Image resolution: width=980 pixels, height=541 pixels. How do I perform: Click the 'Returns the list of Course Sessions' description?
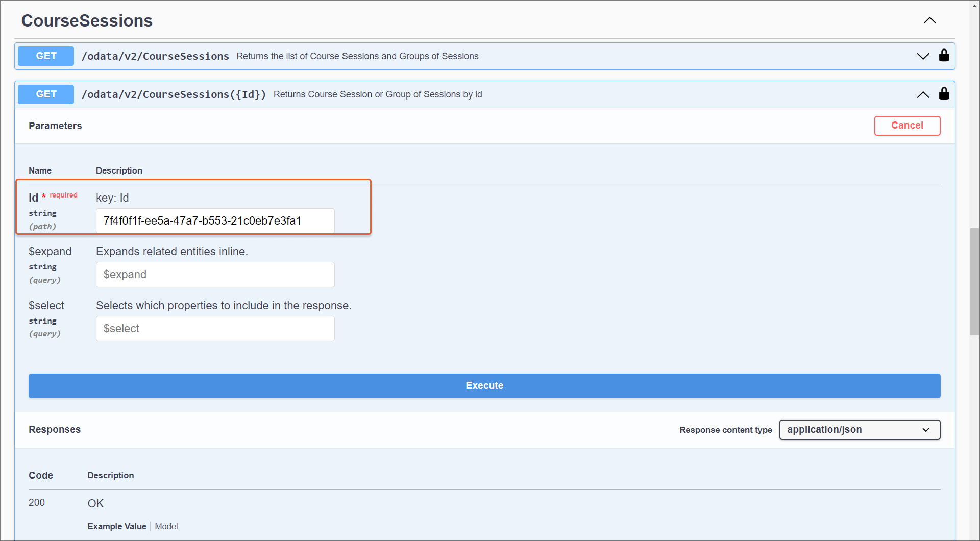pyautogui.click(x=357, y=56)
